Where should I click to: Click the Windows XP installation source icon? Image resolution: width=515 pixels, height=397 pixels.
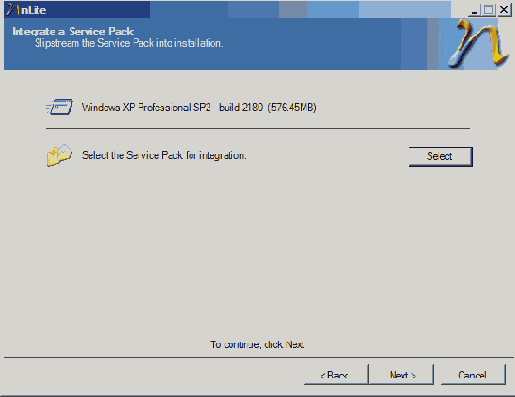tap(60, 107)
